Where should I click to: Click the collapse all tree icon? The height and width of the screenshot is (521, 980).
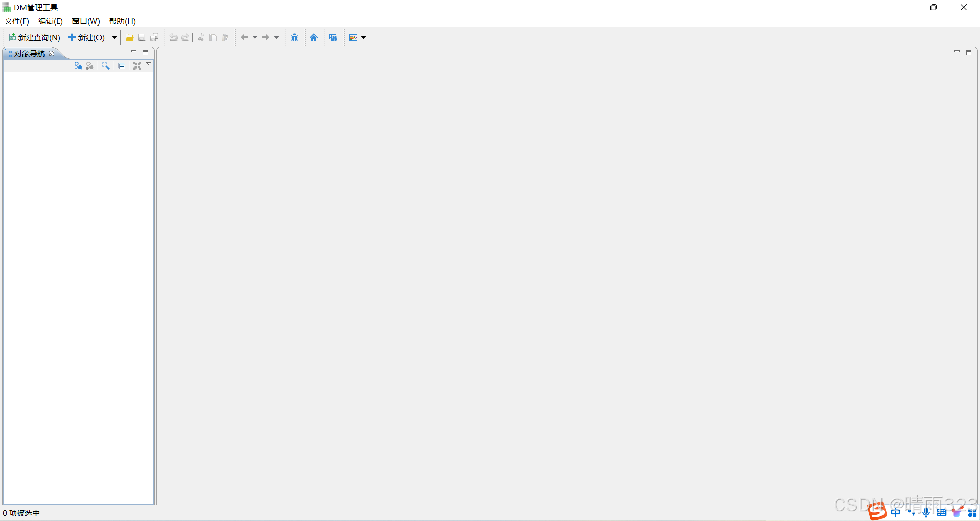(121, 66)
